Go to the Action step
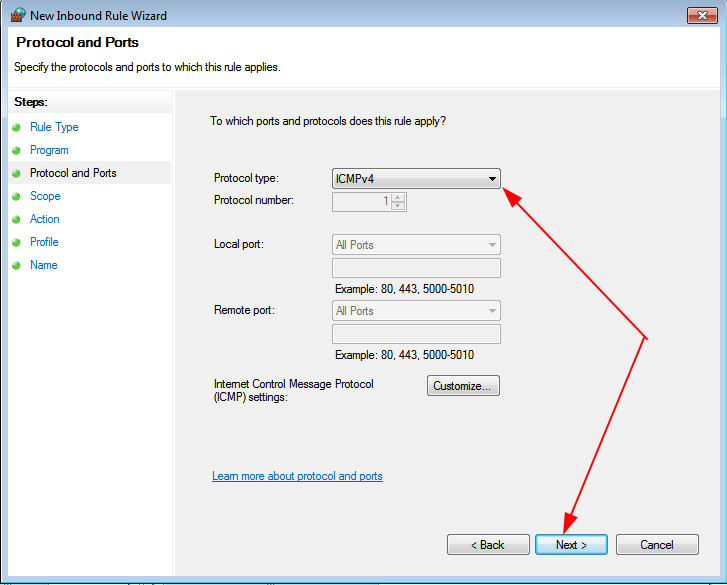Viewport: 727px width, 585px height. 45,219
